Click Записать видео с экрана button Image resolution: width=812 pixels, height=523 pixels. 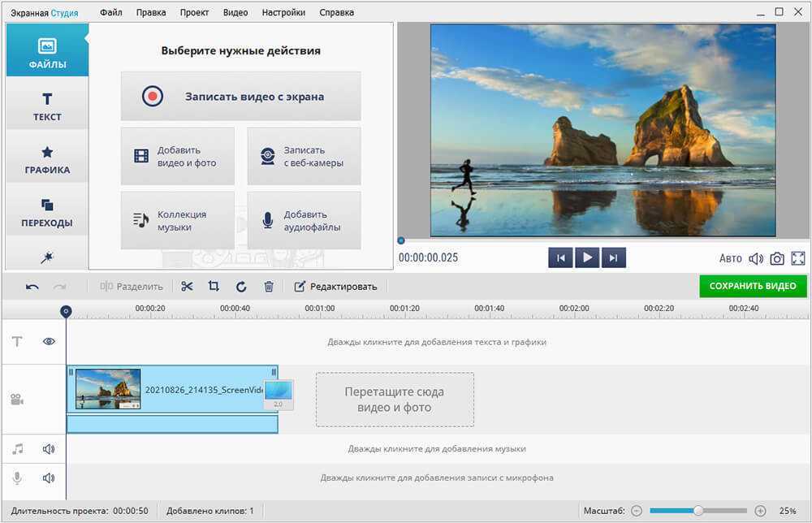[x=240, y=96]
